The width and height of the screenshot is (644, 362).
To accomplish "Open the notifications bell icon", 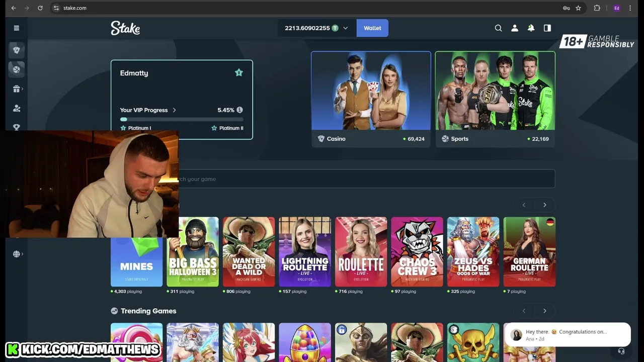I will click(x=531, y=28).
